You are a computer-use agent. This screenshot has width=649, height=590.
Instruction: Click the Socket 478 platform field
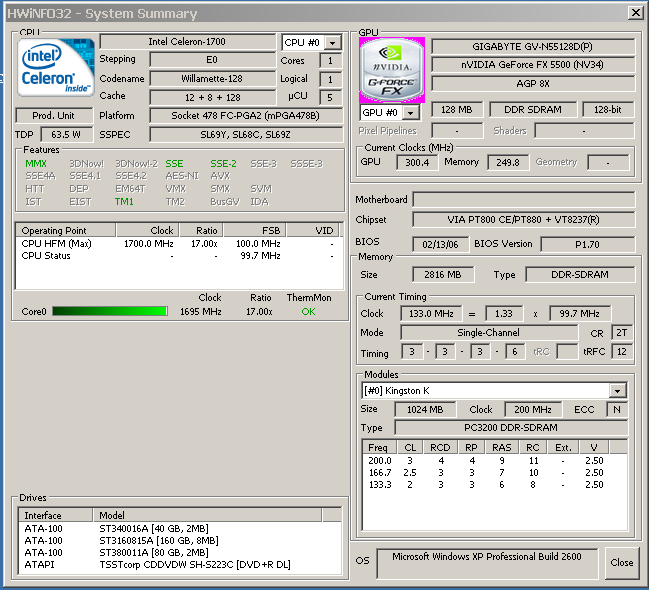pyautogui.click(x=246, y=116)
